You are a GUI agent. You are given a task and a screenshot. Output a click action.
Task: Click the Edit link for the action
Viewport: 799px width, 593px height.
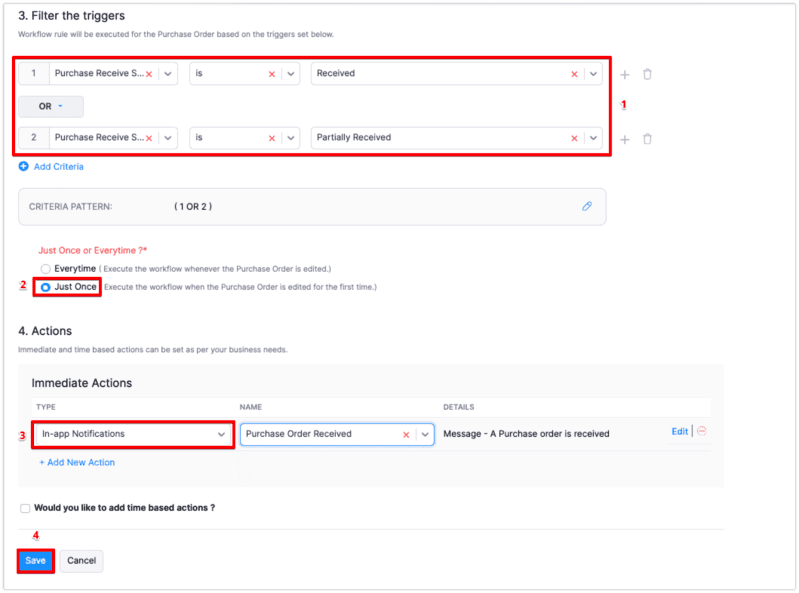pos(679,432)
